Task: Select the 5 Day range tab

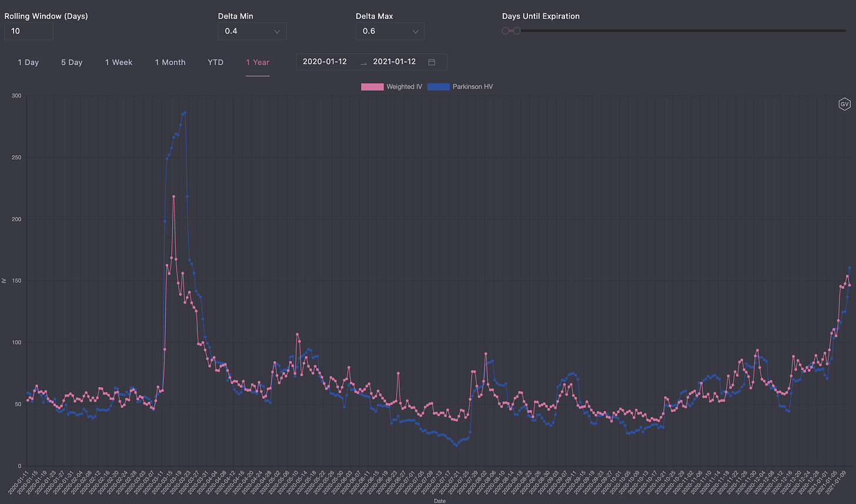Action: pos(72,62)
